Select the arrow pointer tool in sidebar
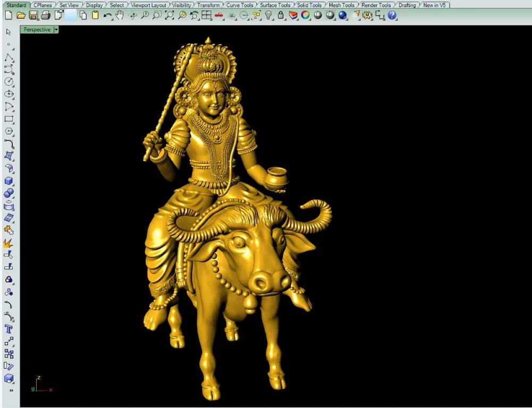 [9, 32]
